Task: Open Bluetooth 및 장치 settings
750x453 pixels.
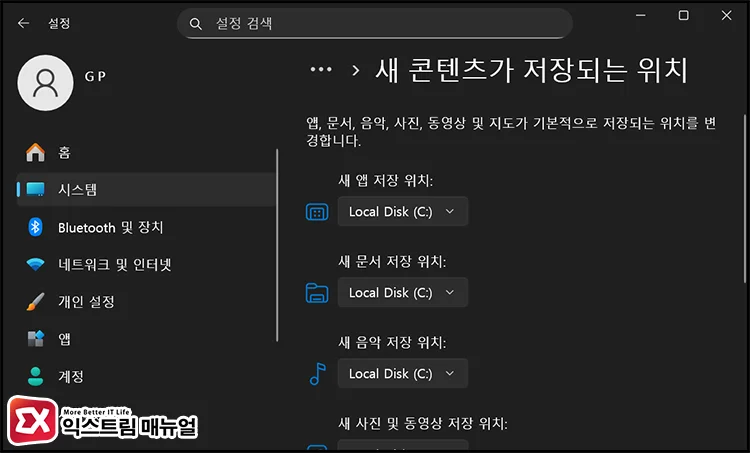Action: click(x=146, y=227)
